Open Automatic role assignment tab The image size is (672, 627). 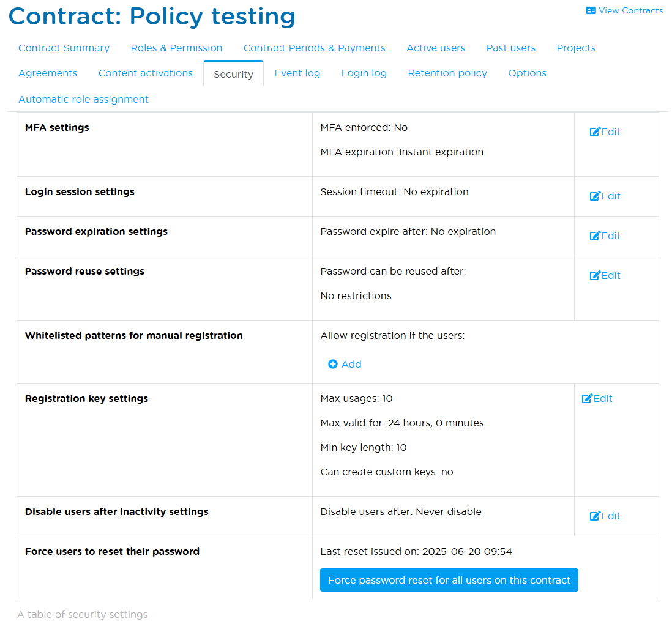(x=83, y=99)
